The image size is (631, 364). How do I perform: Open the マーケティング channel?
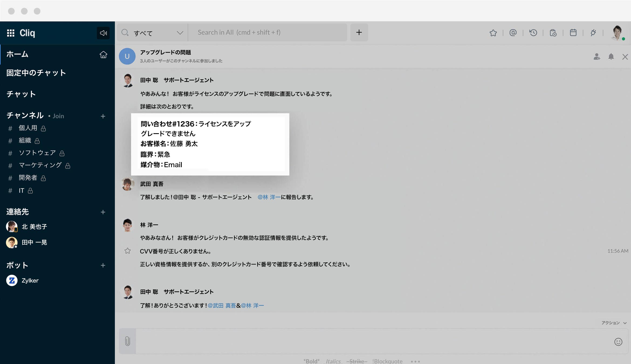pos(40,165)
